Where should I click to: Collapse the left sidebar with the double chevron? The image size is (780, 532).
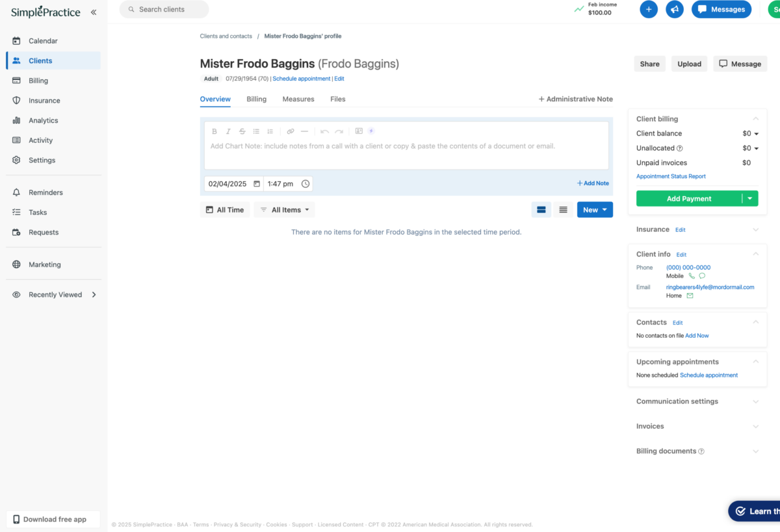94,11
